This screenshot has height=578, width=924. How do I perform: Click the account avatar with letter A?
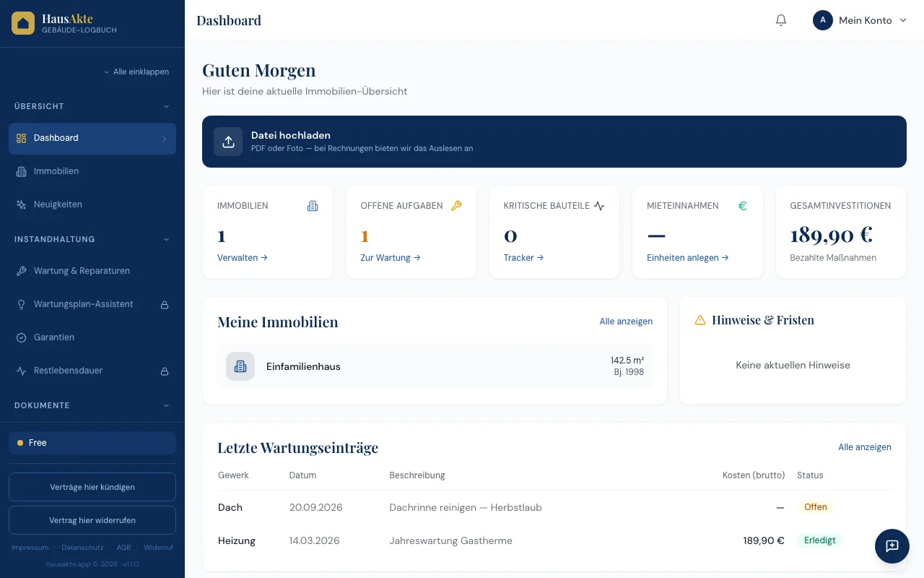823,20
